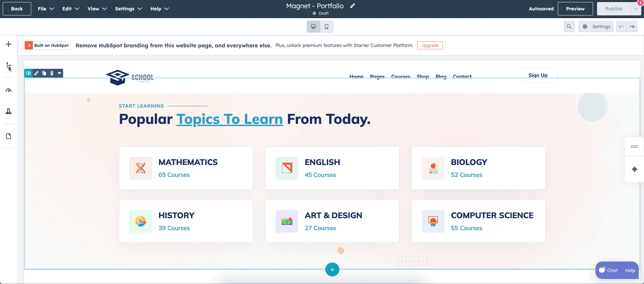Delete section using the trash icon
The width and height of the screenshot is (644, 284).
[52, 73]
